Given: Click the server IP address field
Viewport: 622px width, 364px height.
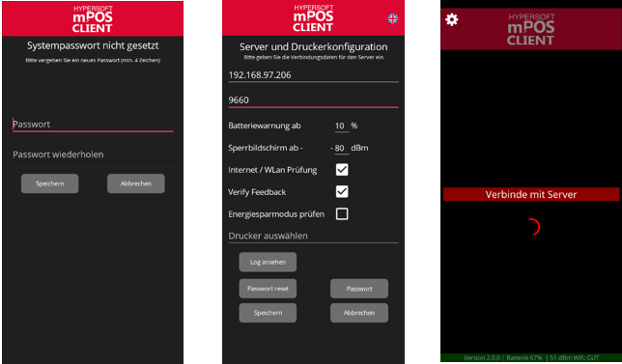Looking at the screenshot, I should coord(313,75).
